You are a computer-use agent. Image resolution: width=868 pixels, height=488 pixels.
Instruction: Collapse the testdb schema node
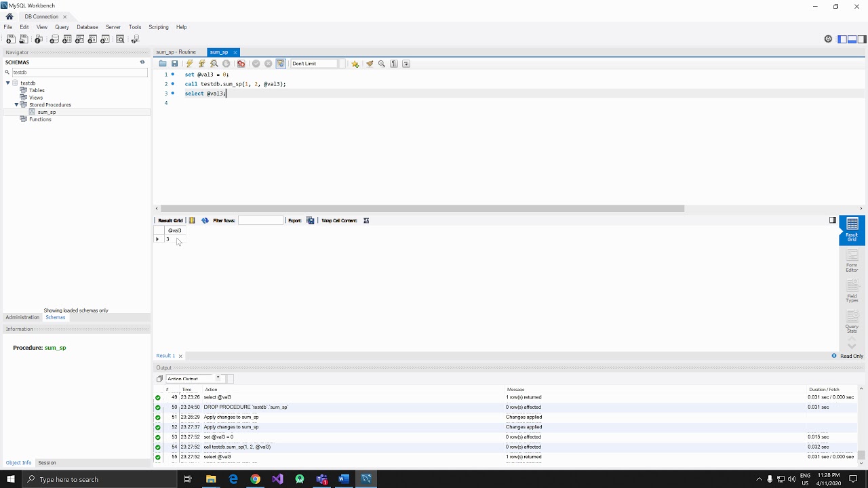click(7, 83)
